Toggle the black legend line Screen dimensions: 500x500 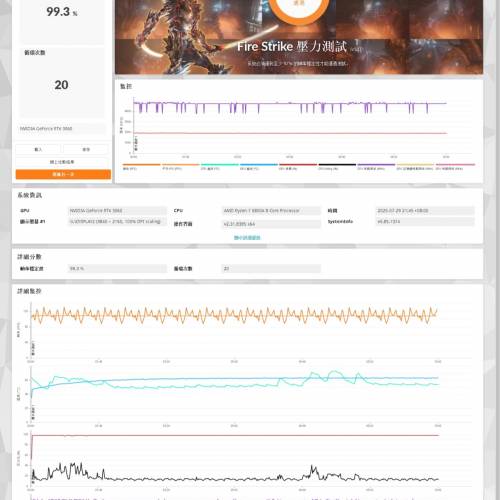337,166
